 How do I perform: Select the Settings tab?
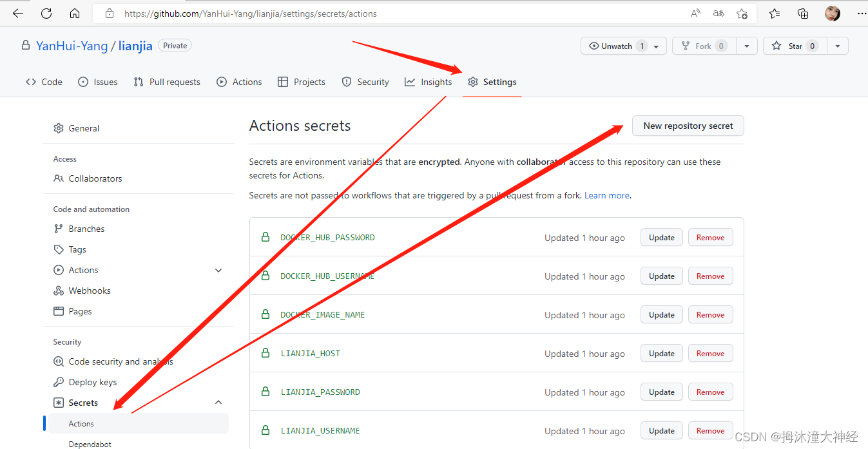tap(492, 82)
